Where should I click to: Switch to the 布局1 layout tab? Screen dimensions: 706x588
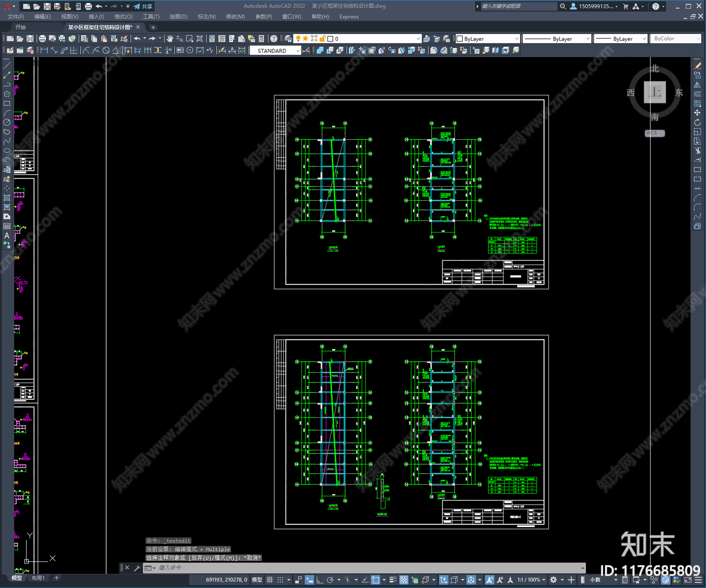click(38, 578)
